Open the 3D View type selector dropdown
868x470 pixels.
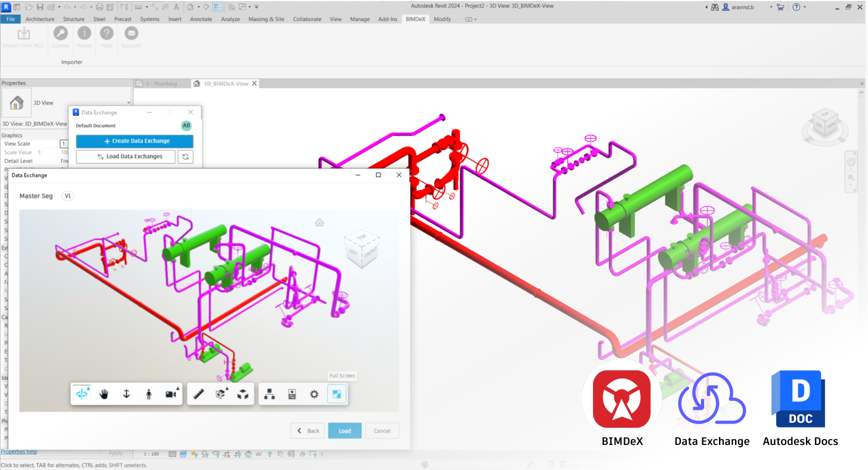[x=129, y=103]
